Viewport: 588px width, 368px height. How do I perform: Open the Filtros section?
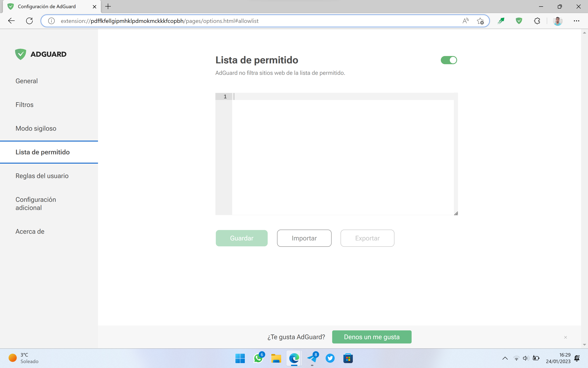click(24, 105)
